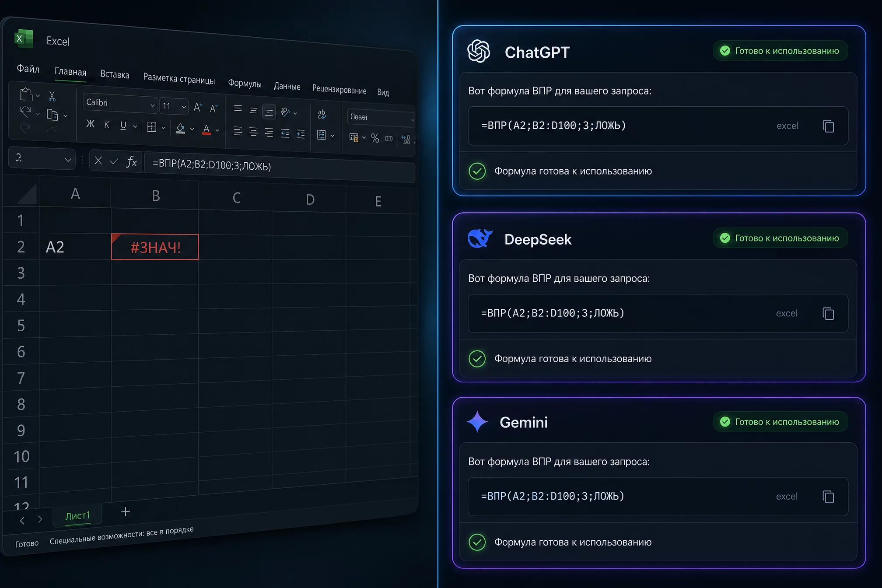The width and height of the screenshot is (882, 588).
Task: Click the Paste clipboard icon
Action: coord(26,94)
